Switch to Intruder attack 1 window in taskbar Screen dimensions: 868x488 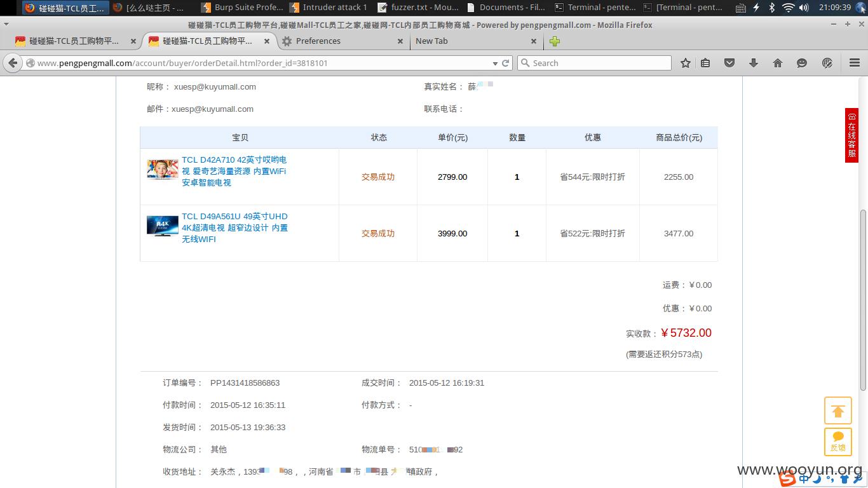pyautogui.click(x=329, y=8)
